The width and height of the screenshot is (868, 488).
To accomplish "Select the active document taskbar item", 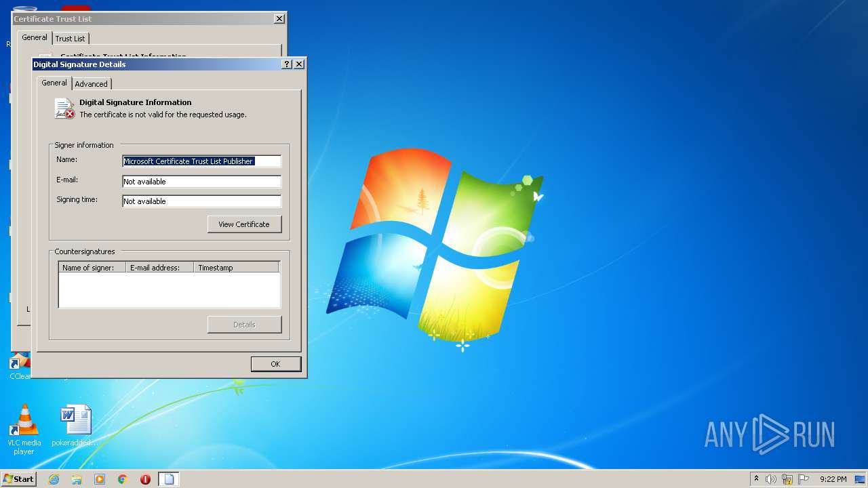I will (169, 479).
